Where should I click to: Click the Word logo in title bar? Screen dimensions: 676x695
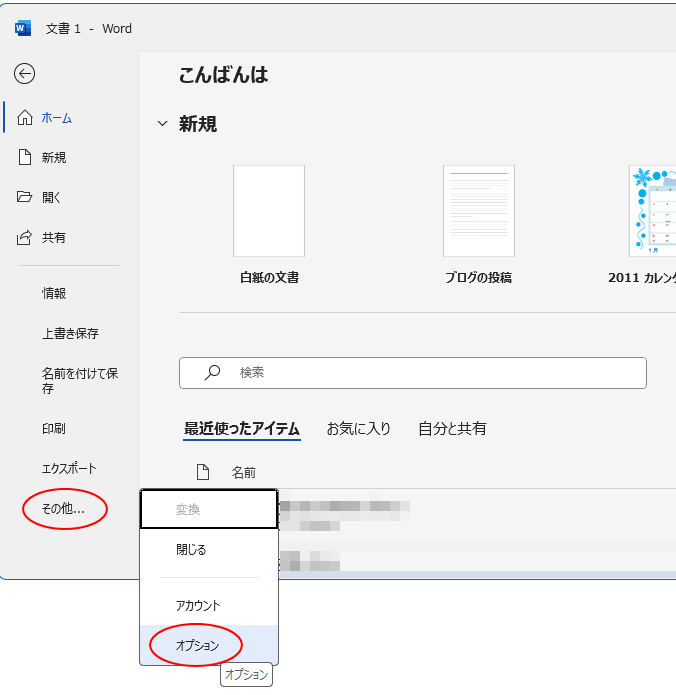23,28
